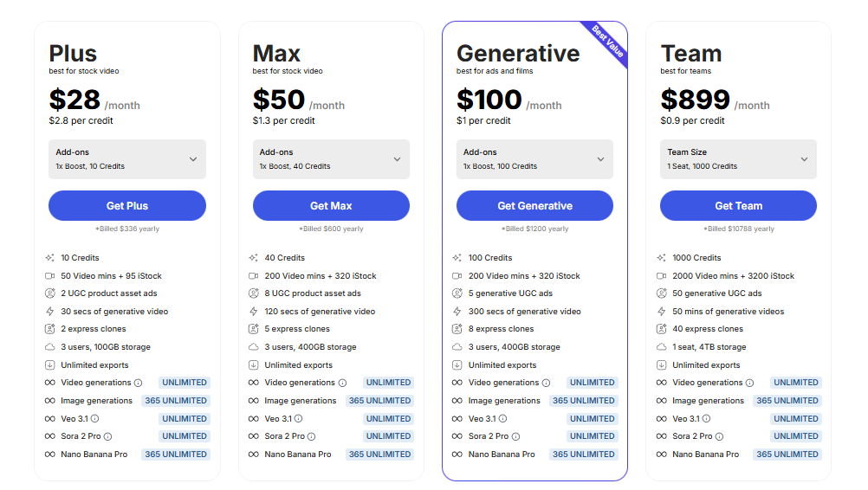Click download exports icon in Team plan
This screenshot has height=490, width=868.
[x=661, y=365]
